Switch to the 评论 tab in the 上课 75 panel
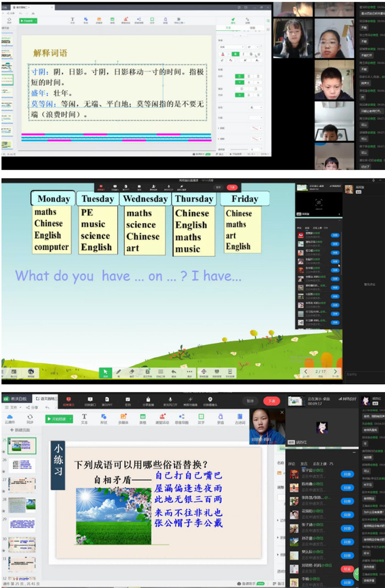 pos(291,463)
